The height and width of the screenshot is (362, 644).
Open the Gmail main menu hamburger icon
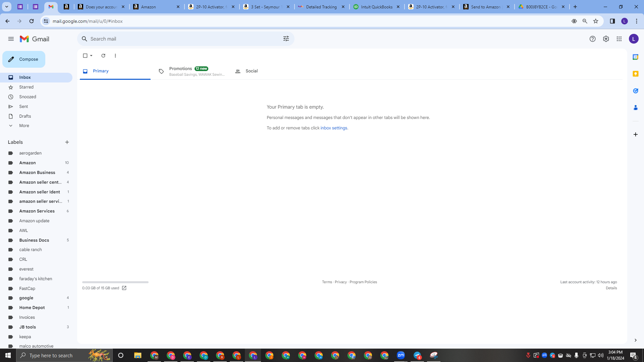click(x=11, y=39)
